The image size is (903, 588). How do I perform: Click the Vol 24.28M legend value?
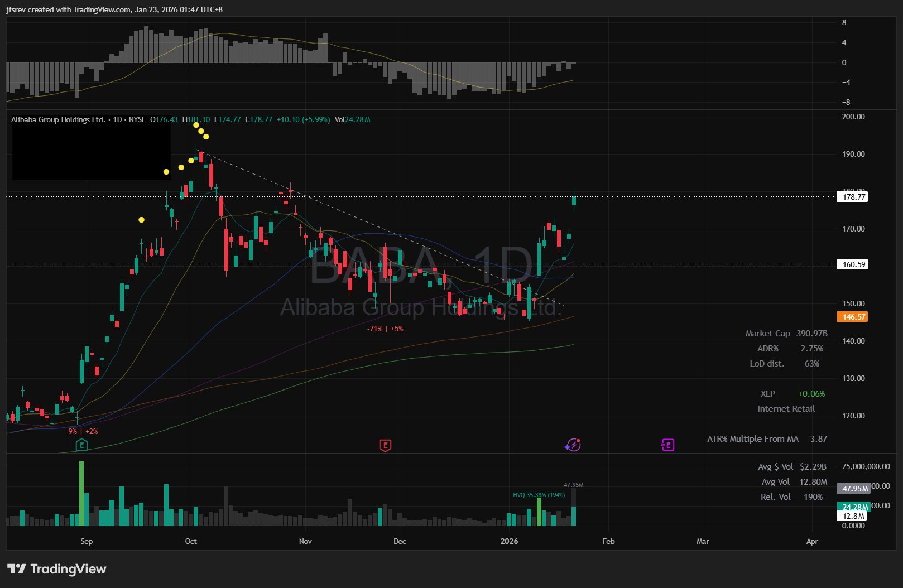click(353, 119)
